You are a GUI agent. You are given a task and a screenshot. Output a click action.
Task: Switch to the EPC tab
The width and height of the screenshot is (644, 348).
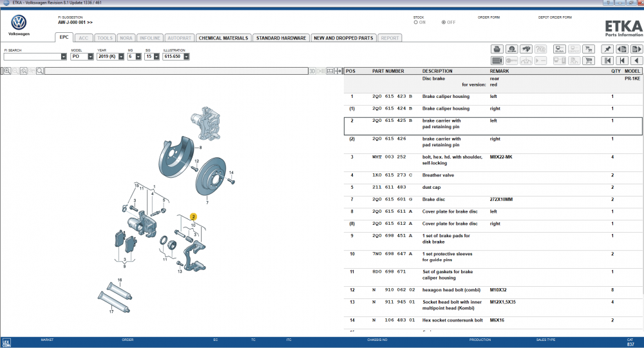point(64,37)
